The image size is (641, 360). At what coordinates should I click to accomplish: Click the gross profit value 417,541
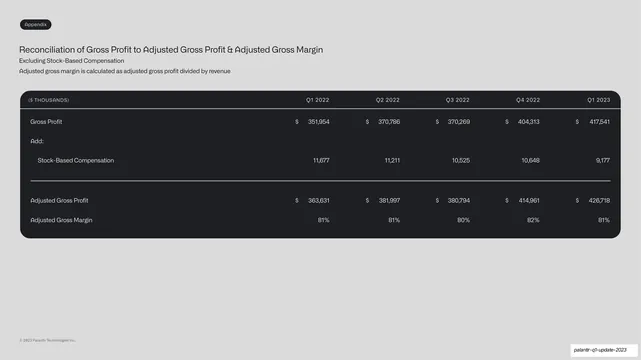[599, 122]
